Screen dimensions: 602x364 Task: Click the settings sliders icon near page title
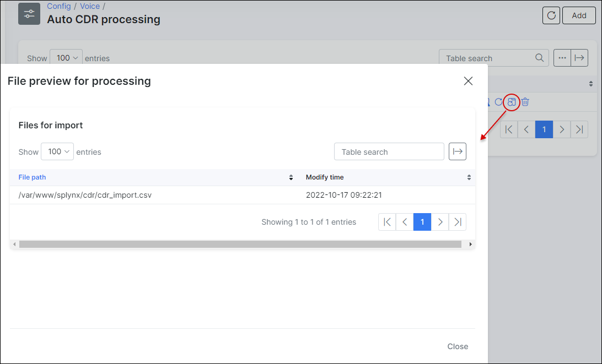(29, 14)
